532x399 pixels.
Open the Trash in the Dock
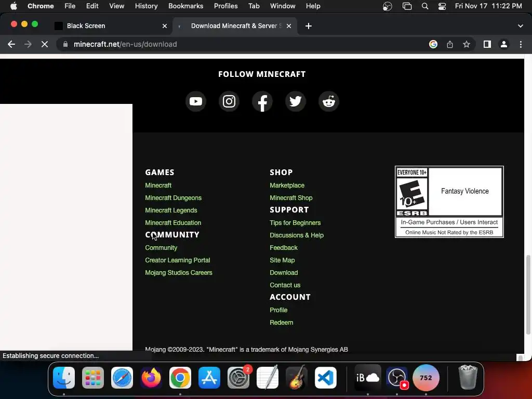tap(468, 378)
